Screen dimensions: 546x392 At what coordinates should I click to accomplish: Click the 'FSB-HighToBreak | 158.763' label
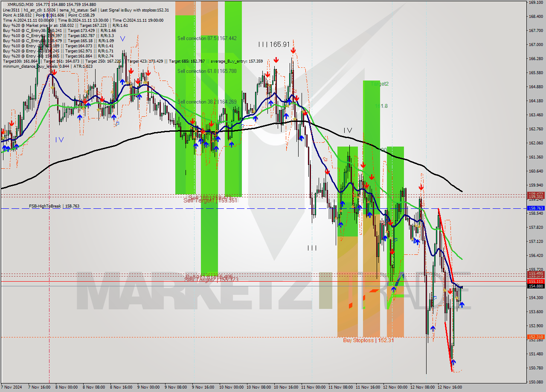click(54, 206)
